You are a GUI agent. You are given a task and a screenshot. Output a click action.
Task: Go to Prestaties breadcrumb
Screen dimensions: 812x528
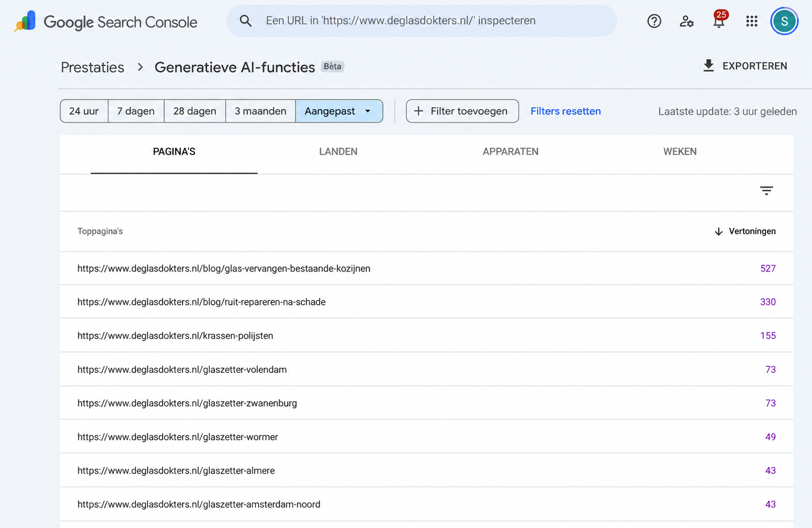coord(92,67)
